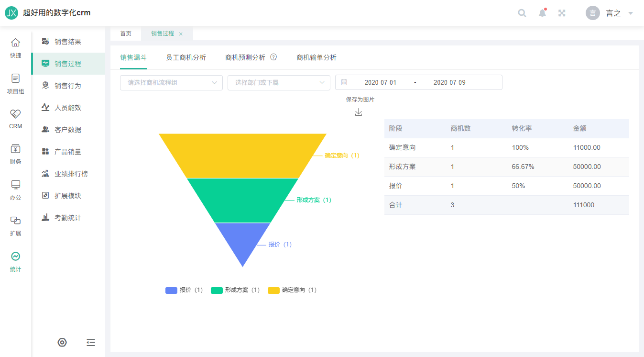
Task: Expand the 言之 user menu arrow
Action: (x=631, y=13)
